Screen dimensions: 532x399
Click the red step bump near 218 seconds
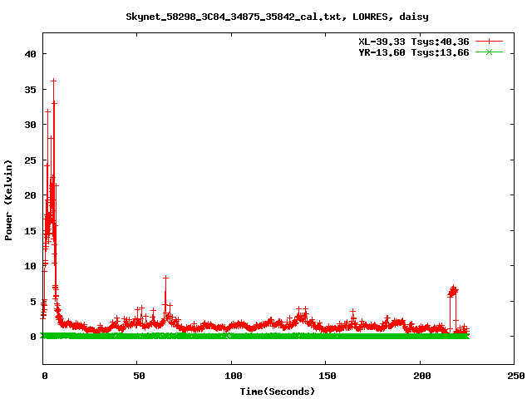click(x=453, y=291)
